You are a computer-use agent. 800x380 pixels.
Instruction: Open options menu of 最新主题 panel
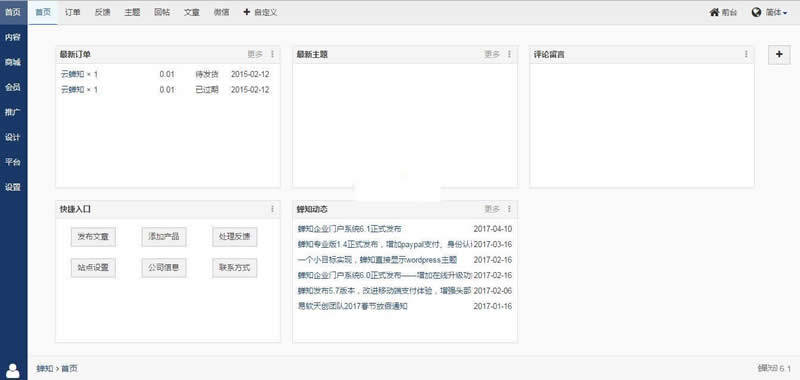509,54
